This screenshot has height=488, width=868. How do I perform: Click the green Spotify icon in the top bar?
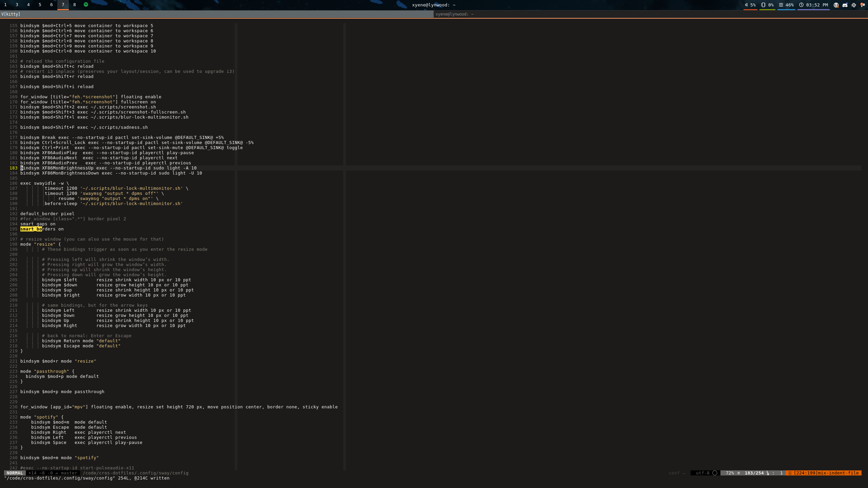pos(86,5)
